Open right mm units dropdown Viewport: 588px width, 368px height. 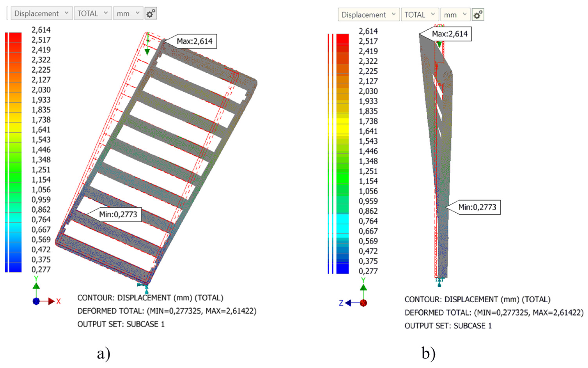[x=455, y=15]
